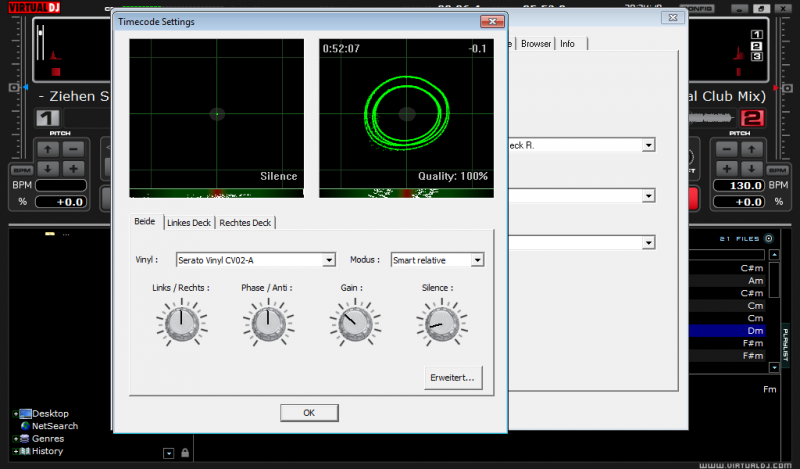Open the Browser tab in background window
This screenshot has height=469, width=800.
[x=536, y=44]
